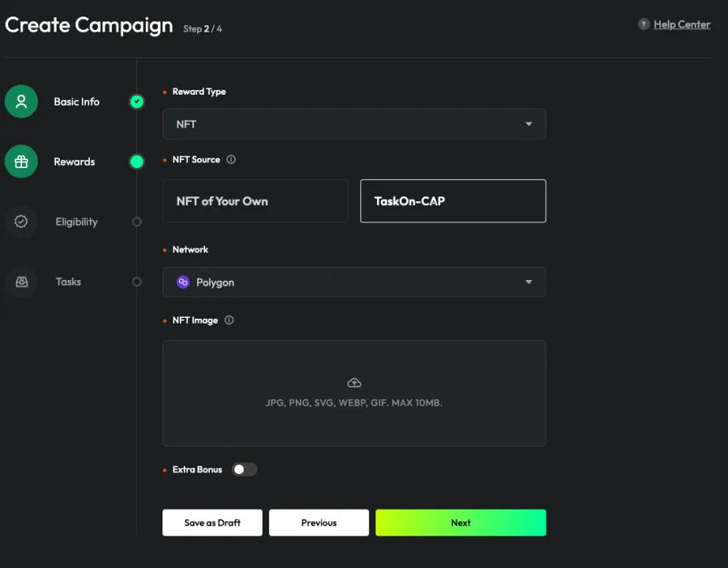Click the NFT Image info icon
Screen dimensions: 728x568
pos(229,320)
